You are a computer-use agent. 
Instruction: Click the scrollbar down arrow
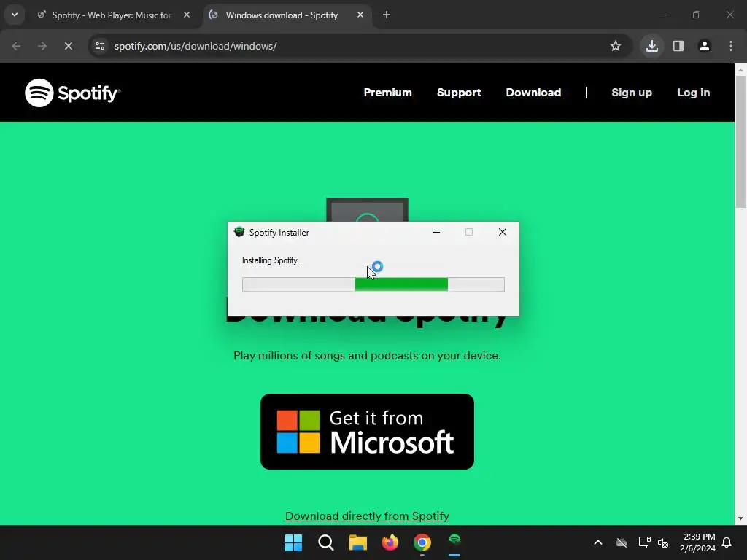tap(741, 518)
